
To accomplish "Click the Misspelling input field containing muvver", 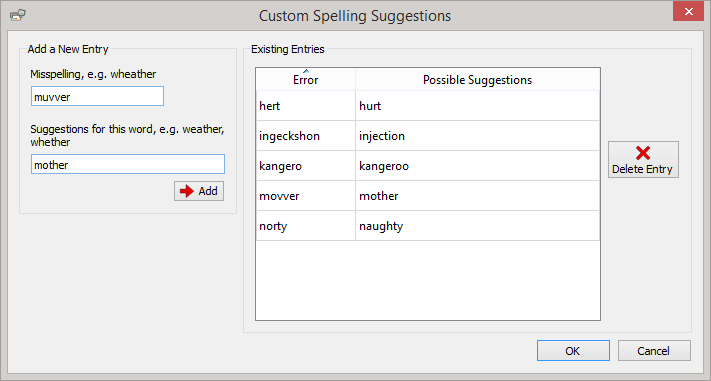I will 97,97.
